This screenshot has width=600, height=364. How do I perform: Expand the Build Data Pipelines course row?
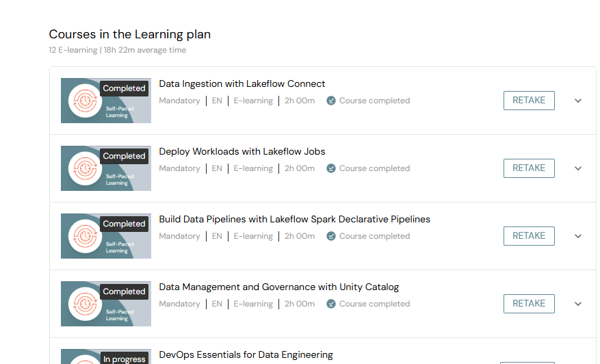click(x=578, y=236)
